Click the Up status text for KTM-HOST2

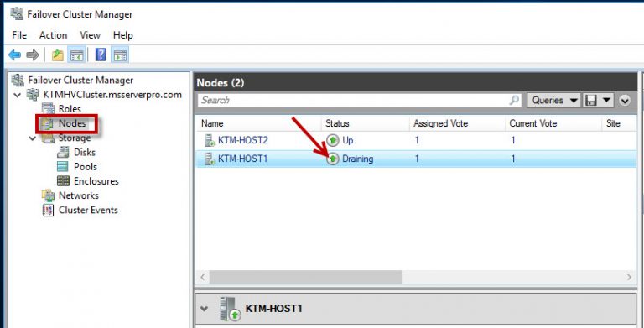[x=348, y=140]
